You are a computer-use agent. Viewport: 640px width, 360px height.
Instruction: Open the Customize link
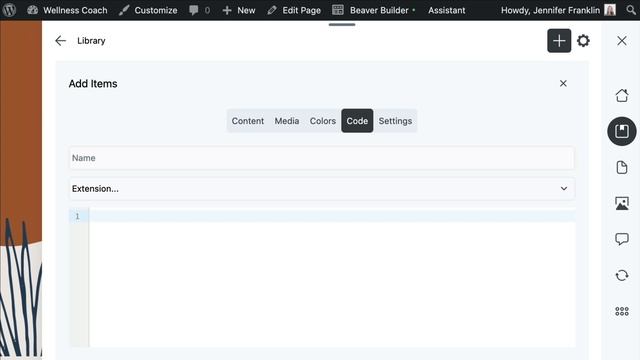click(x=148, y=10)
